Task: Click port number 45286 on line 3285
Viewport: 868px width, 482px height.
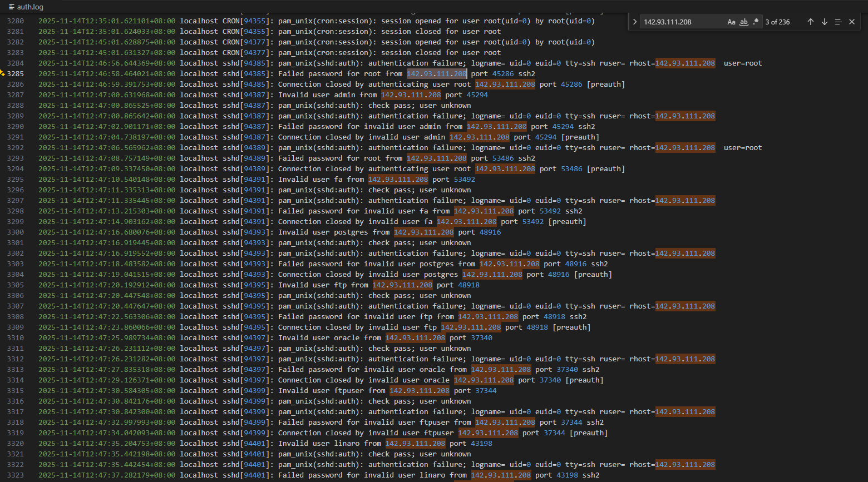Action: pos(503,73)
